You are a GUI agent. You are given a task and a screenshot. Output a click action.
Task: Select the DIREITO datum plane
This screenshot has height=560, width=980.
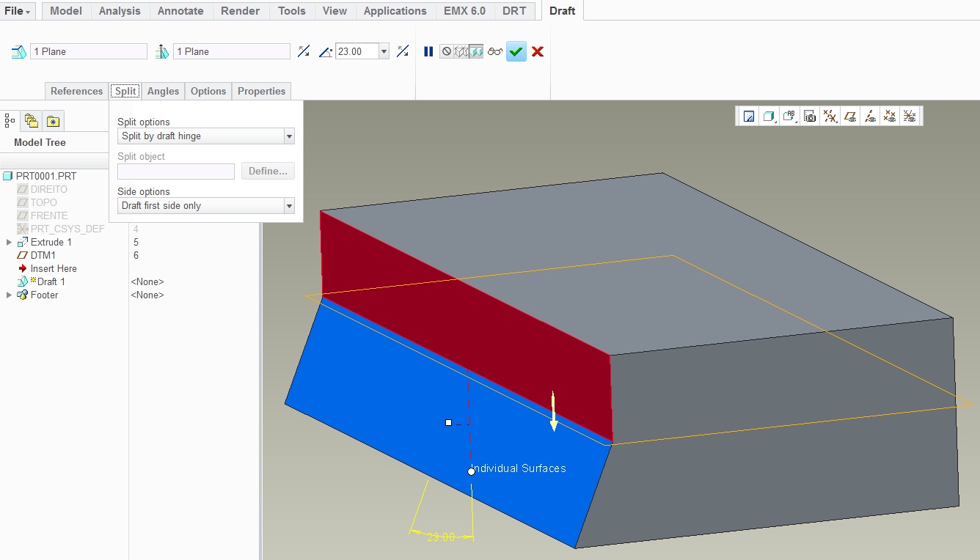point(49,189)
